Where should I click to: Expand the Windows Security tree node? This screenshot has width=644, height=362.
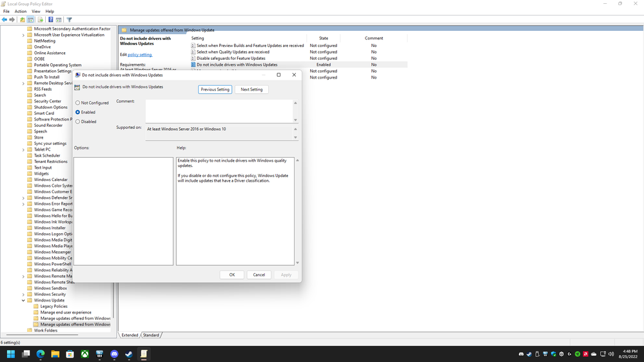tap(23, 294)
